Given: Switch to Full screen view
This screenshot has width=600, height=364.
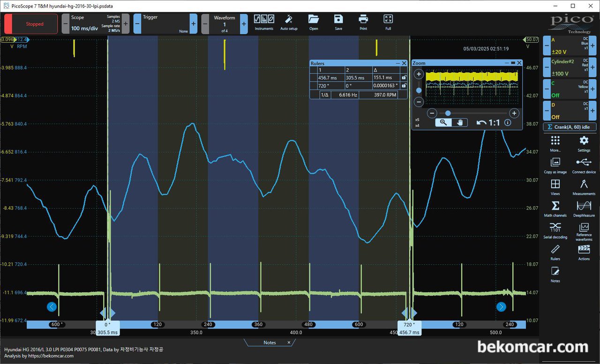Looking at the screenshot, I should pos(388,22).
